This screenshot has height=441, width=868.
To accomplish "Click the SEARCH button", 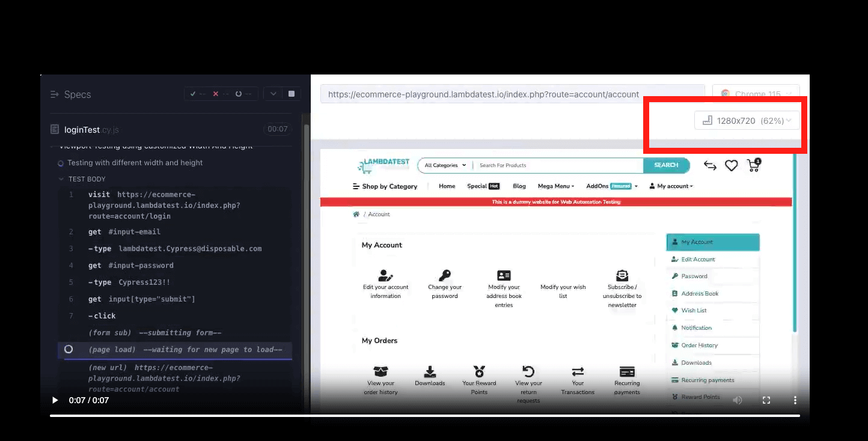I will coord(666,165).
